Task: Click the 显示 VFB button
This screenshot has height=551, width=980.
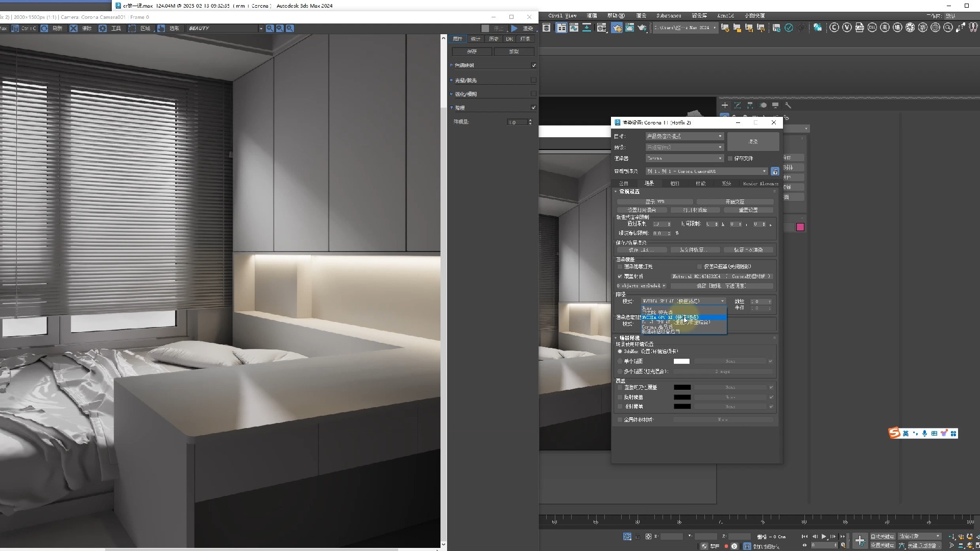Action: pos(655,202)
